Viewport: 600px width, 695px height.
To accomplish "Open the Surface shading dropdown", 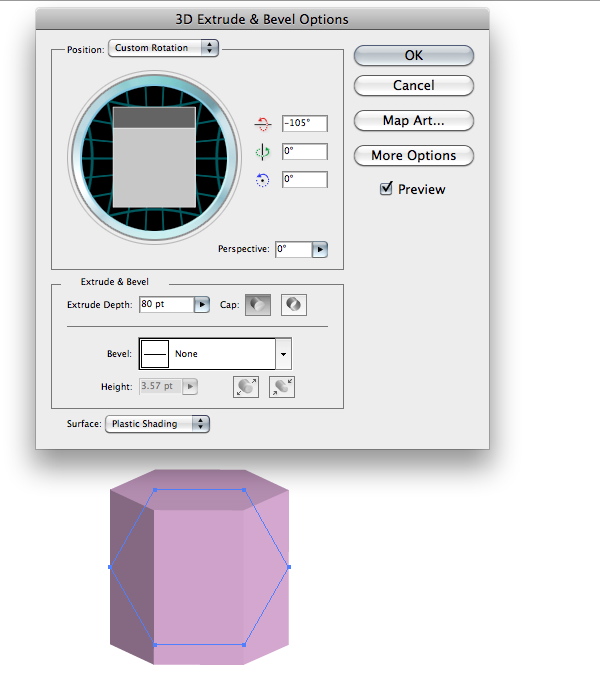I will 157,424.
